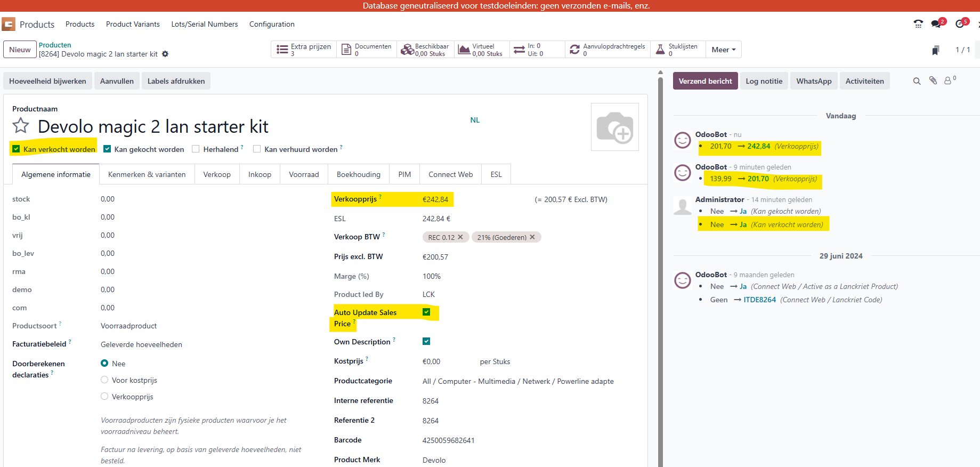Switch to Kenmerken & varianten tab

tap(147, 174)
